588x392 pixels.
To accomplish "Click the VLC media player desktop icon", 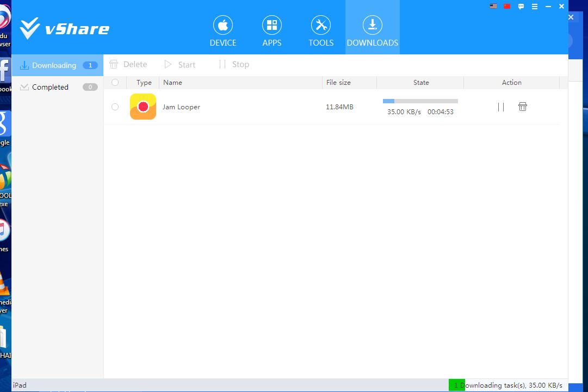I will [x=5, y=283].
